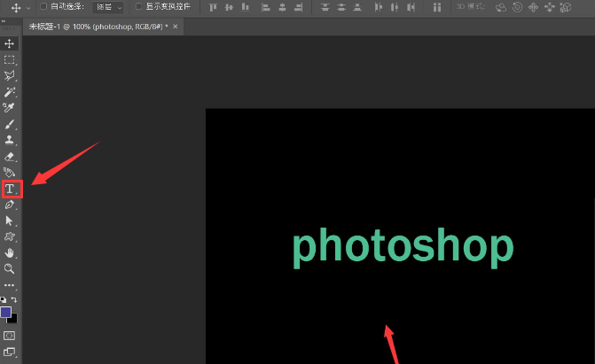Enable the 显示变换控件 checkbox

pyautogui.click(x=139, y=6)
